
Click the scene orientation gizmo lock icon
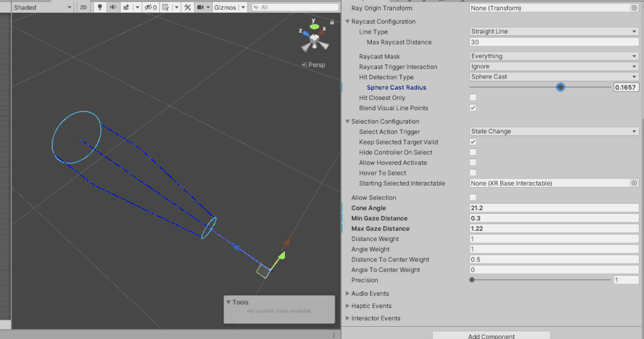click(332, 22)
